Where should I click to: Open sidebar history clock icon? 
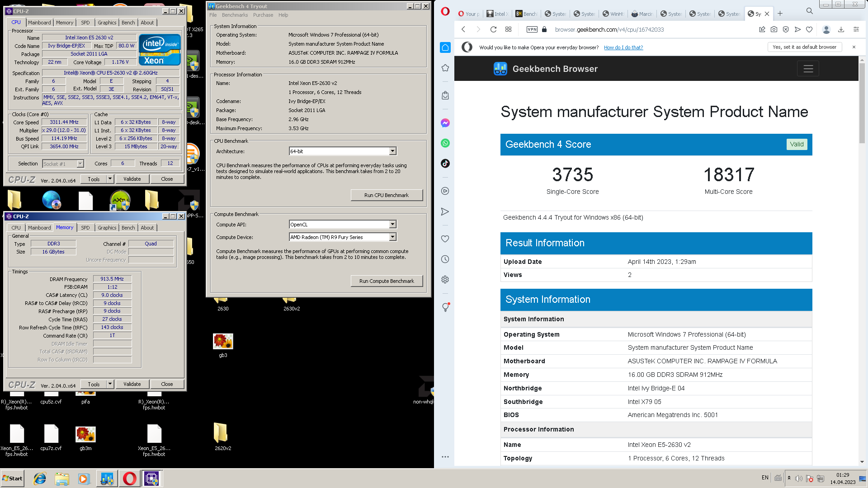click(x=445, y=259)
